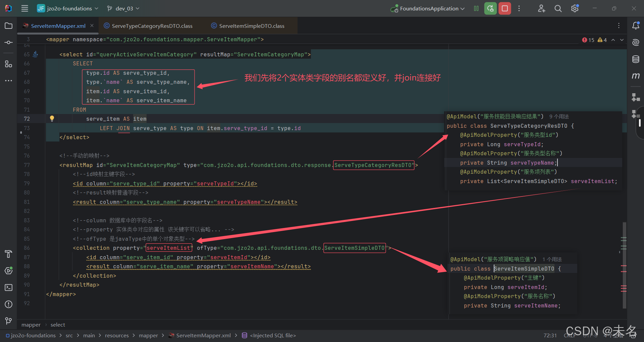Stop the running application with red square

pos(504,8)
